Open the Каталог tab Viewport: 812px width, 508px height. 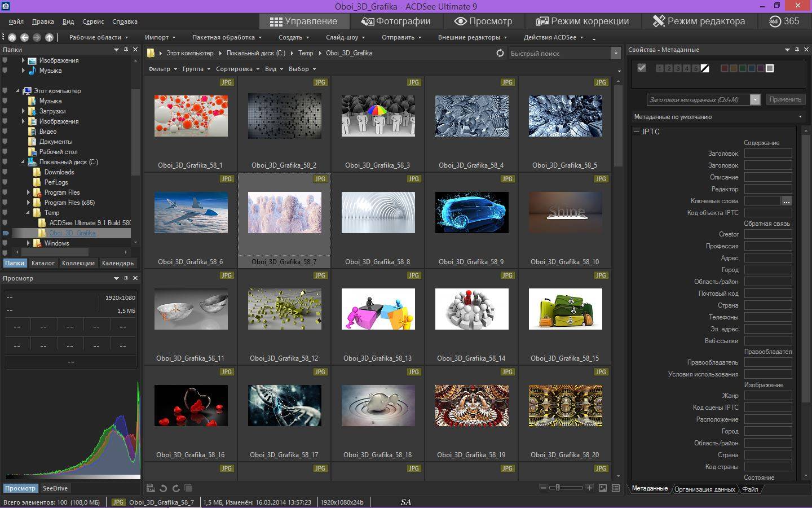coord(43,263)
